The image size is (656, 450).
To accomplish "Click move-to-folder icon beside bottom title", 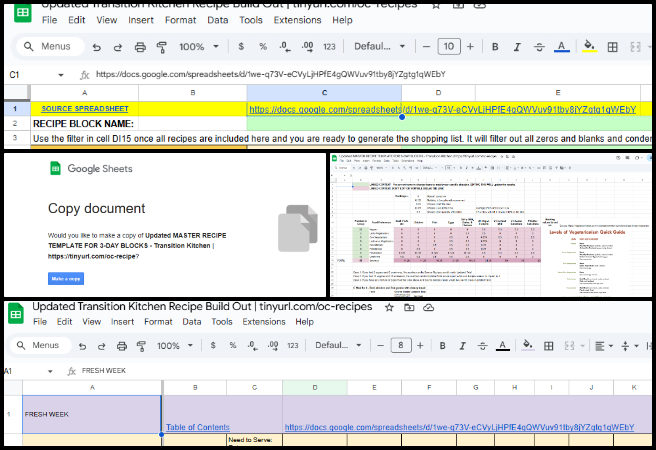I will pos(409,307).
